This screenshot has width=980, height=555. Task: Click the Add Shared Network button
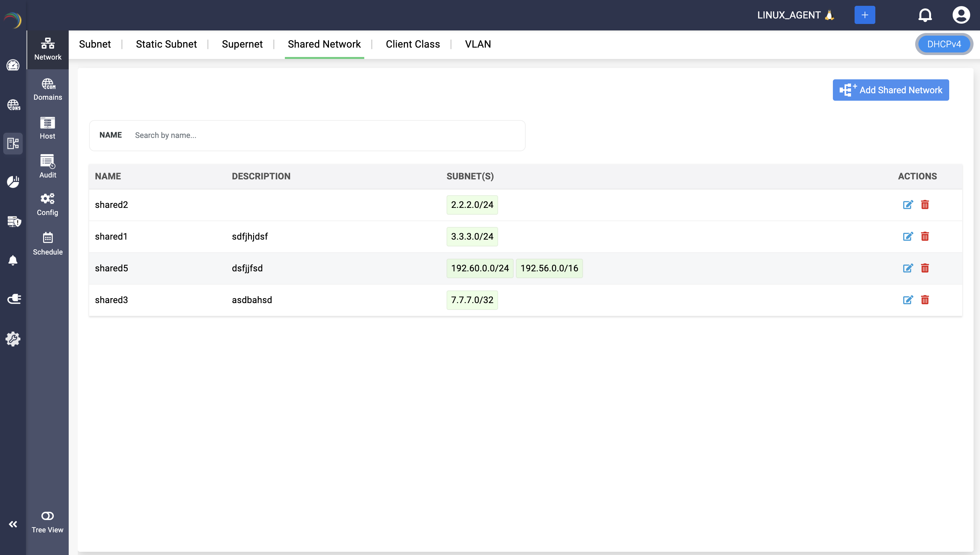(890, 90)
